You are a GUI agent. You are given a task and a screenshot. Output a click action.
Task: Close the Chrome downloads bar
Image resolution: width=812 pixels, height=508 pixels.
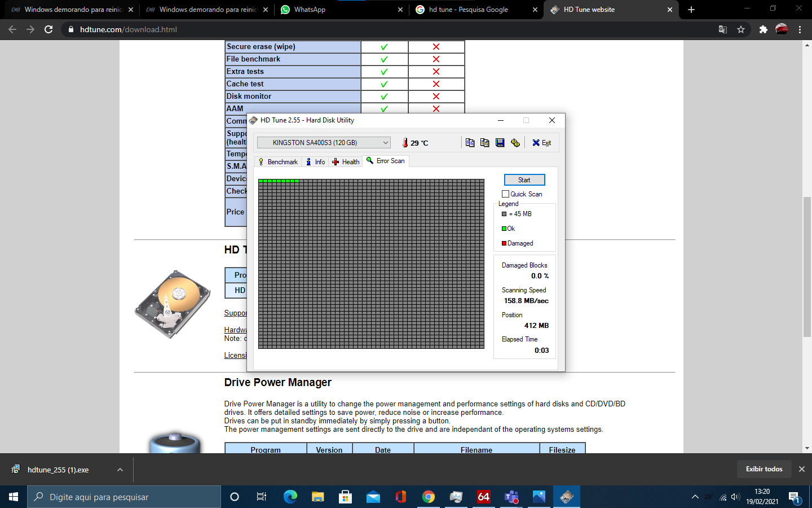802,469
